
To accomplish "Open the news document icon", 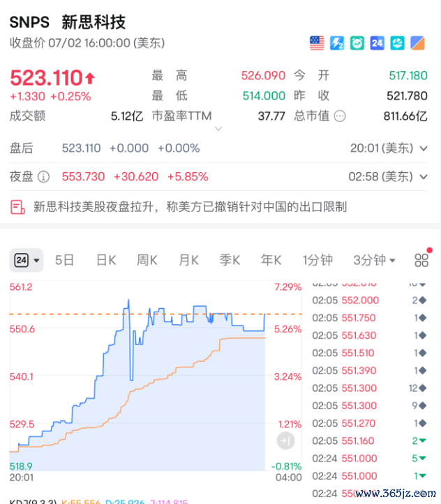I will [x=17, y=207].
